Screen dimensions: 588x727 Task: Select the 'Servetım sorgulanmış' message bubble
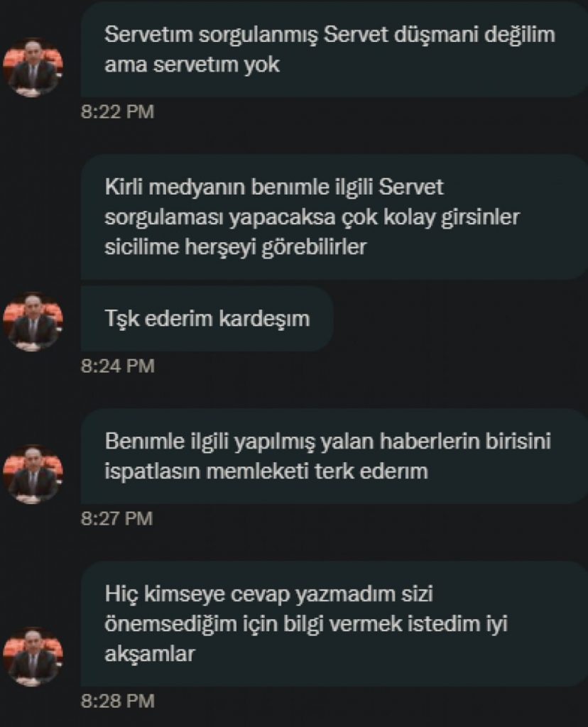click(334, 49)
